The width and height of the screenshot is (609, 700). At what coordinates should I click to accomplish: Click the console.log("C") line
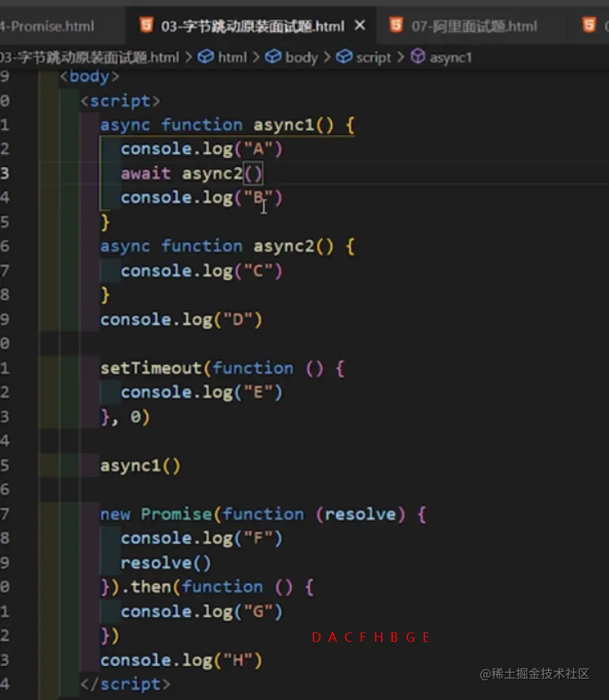point(201,271)
